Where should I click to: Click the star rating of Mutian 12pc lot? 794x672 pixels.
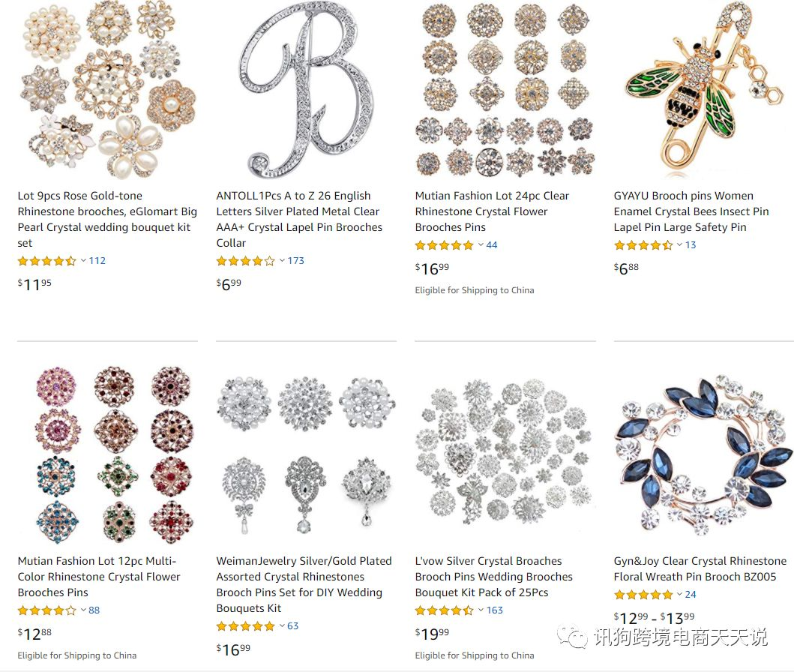coord(47,610)
